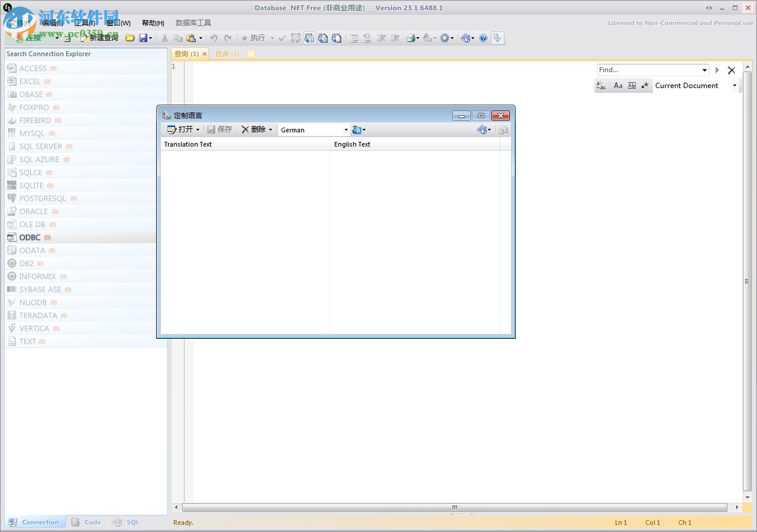Click the Save floppy disk icon in main toolbar

point(143,38)
